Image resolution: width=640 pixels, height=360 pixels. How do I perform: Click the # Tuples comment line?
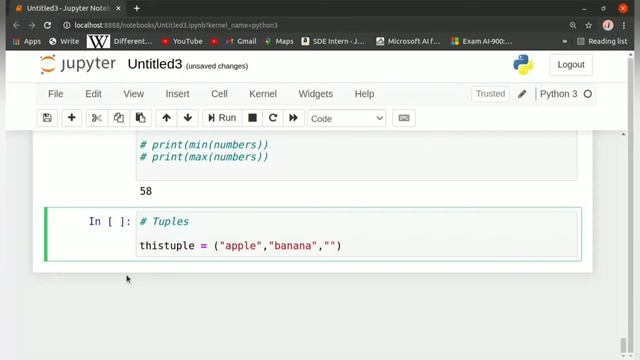[x=164, y=222]
